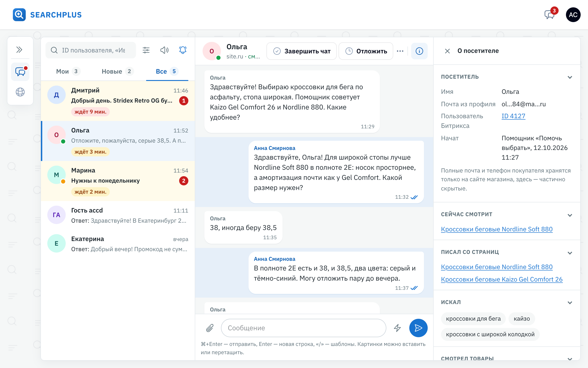Collapse the 'СЕЙЧАС СМОТРИТ' section

tap(570, 215)
